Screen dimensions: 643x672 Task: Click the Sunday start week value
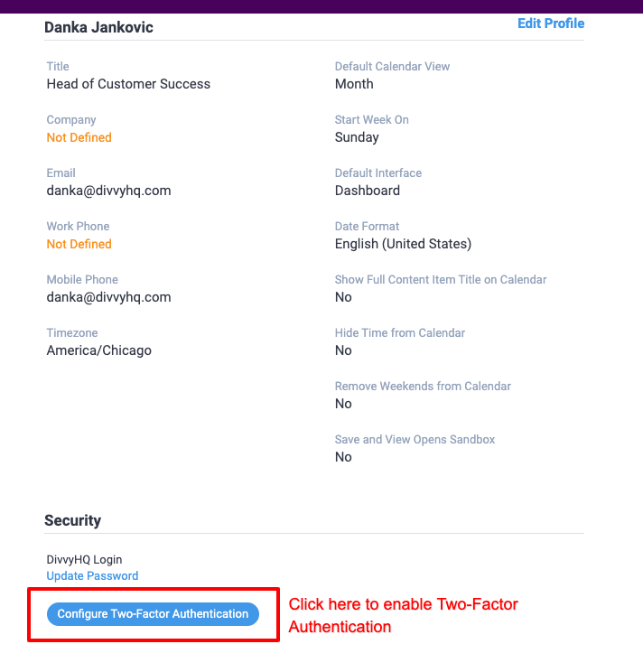pyautogui.click(x=357, y=137)
